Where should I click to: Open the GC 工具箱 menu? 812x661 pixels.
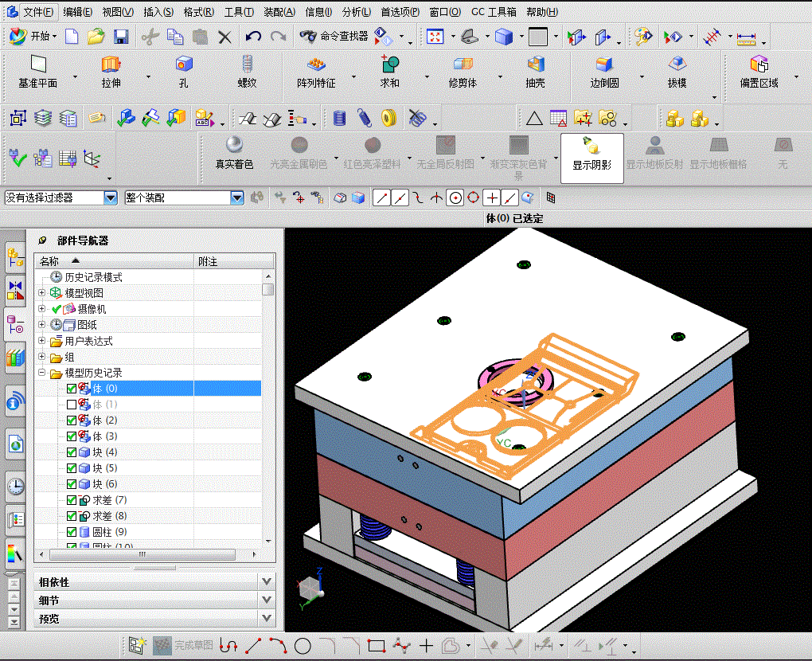click(494, 12)
